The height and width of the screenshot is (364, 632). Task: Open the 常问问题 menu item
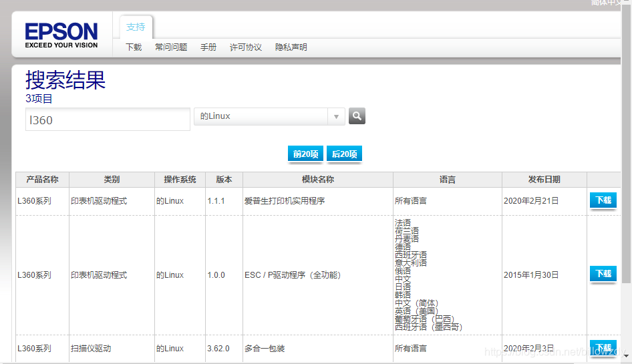point(171,47)
